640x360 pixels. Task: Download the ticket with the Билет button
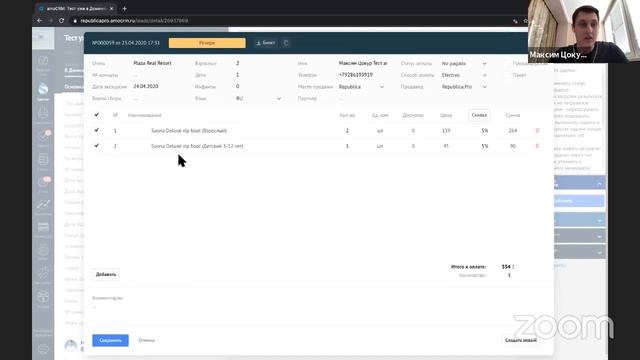[x=266, y=43]
